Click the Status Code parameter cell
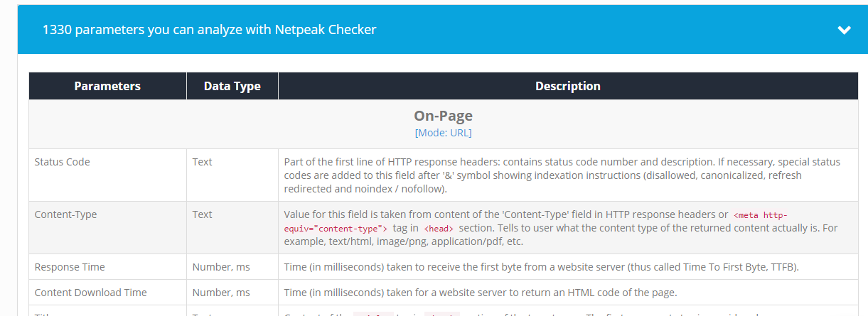 pyautogui.click(x=107, y=175)
